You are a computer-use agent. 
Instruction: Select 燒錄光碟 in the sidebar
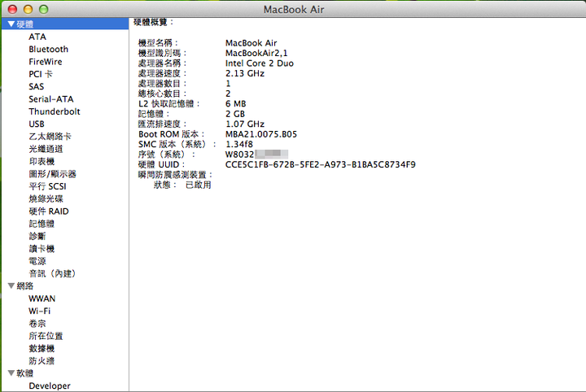(x=46, y=199)
